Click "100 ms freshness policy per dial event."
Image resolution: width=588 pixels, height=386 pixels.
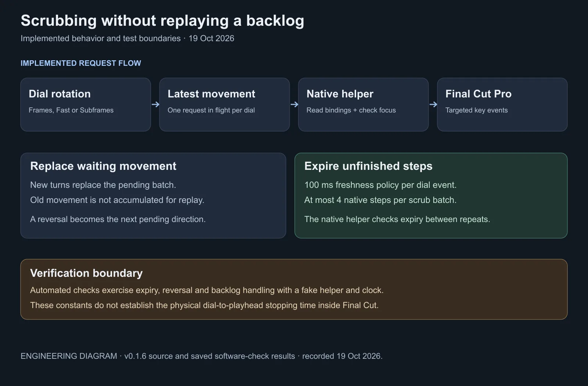380,185
